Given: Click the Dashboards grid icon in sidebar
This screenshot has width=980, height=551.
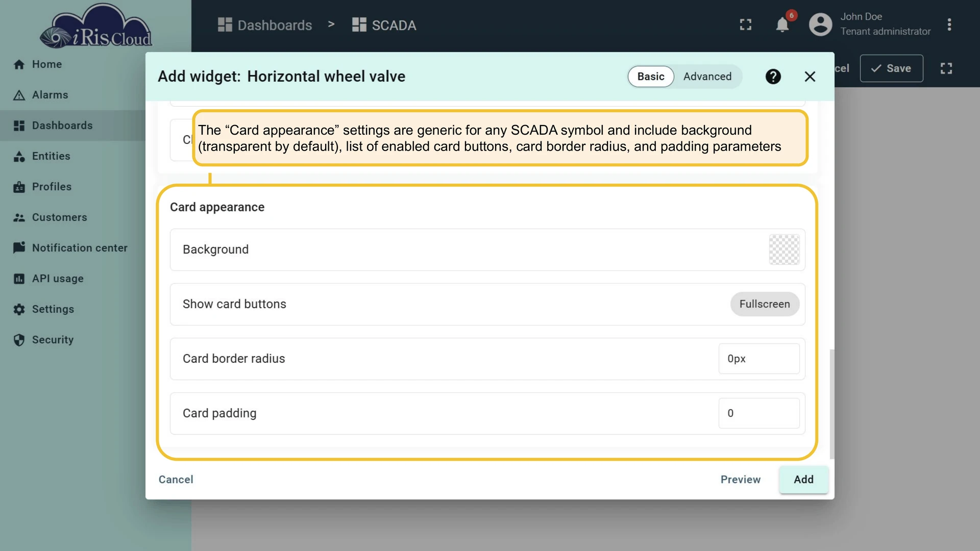Looking at the screenshot, I should point(19,126).
